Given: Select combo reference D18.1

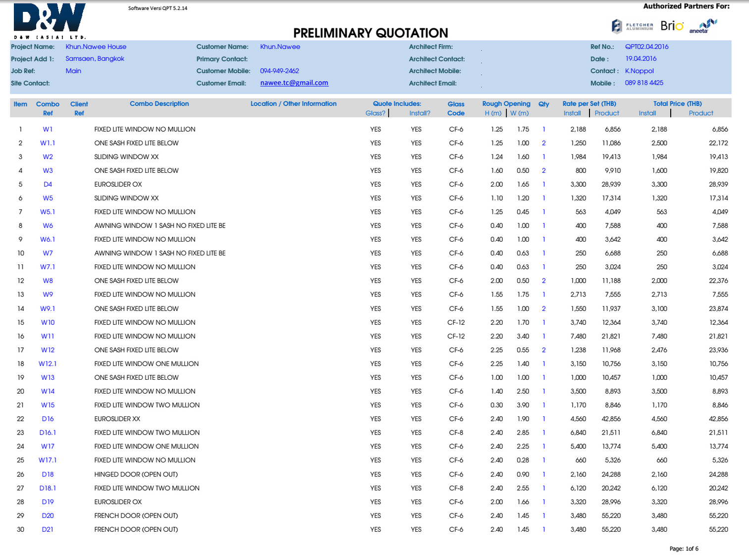Looking at the screenshot, I should pyautogui.click(x=48, y=488).
